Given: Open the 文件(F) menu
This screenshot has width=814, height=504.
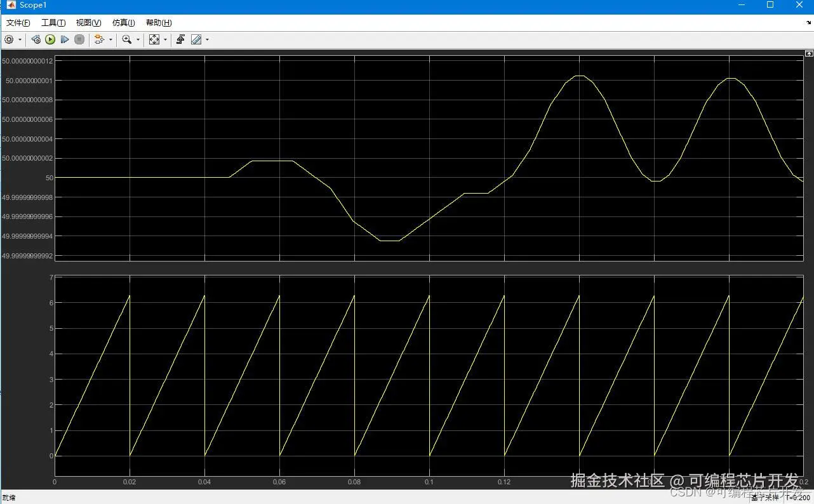Looking at the screenshot, I should (18, 23).
